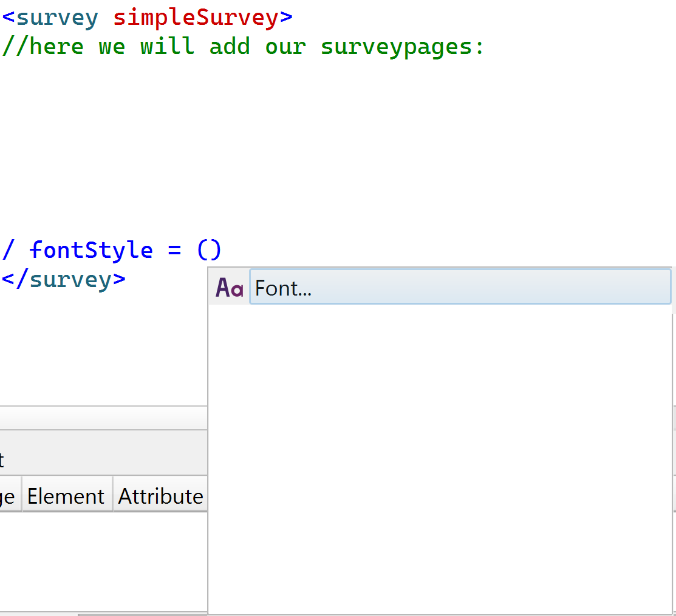Click the slash before fontStyle
676x616 pixels.
(x=9, y=250)
